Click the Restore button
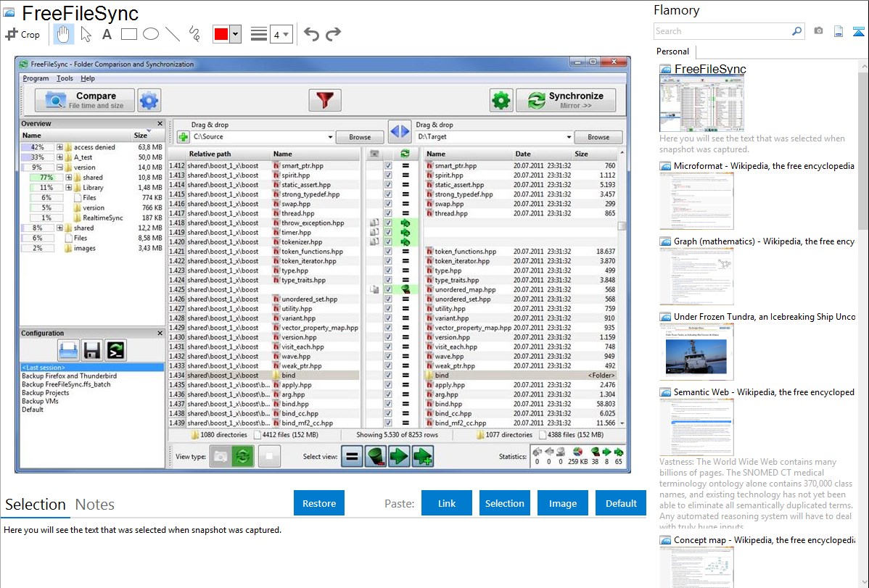The image size is (869, 588). pos(319,503)
